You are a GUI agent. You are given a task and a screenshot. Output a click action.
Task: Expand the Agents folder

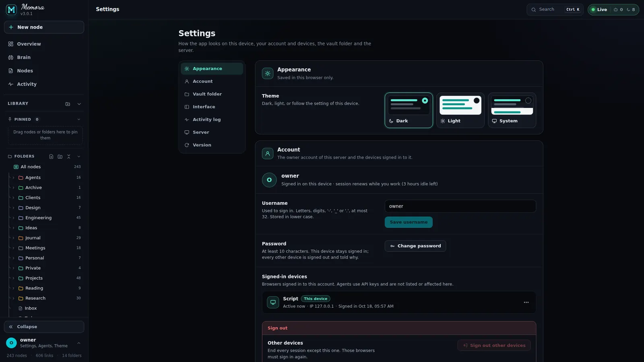tap(13, 177)
